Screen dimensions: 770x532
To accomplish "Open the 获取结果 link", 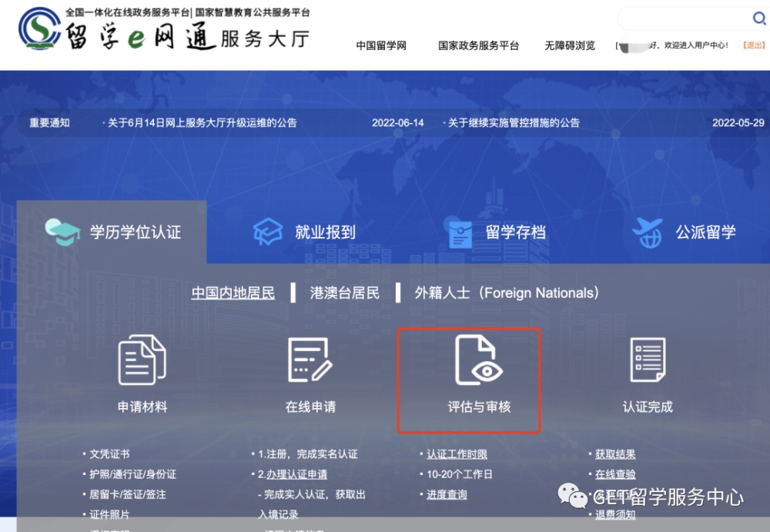I will [614, 454].
